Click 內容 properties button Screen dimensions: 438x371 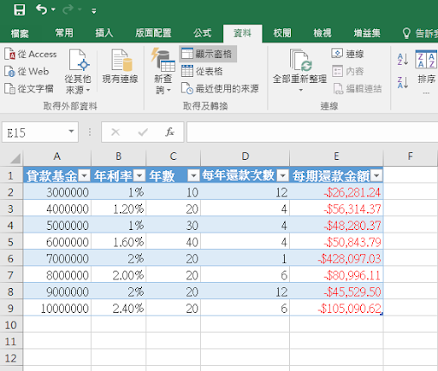pos(348,71)
